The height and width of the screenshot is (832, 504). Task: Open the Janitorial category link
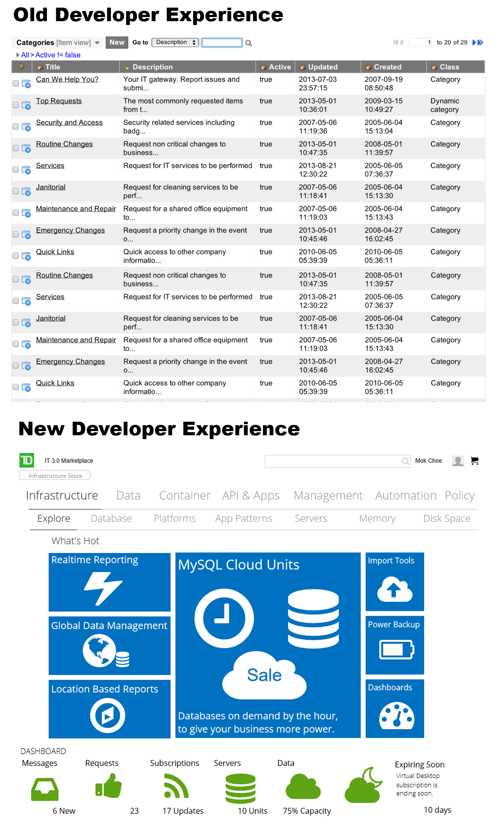[51, 187]
